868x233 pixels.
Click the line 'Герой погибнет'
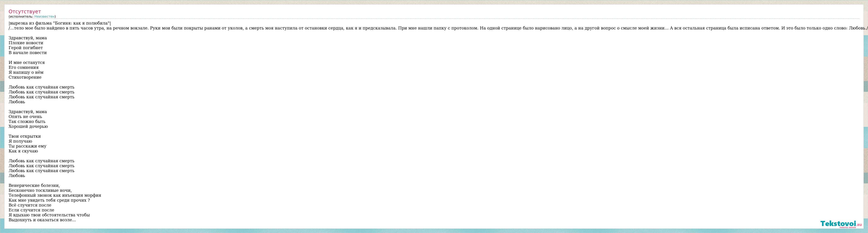[x=26, y=48]
